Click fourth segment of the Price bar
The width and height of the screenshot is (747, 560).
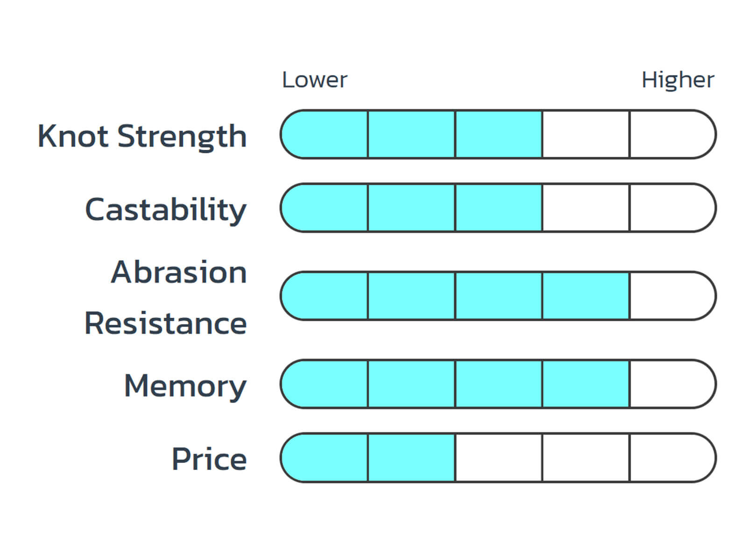[x=585, y=457]
